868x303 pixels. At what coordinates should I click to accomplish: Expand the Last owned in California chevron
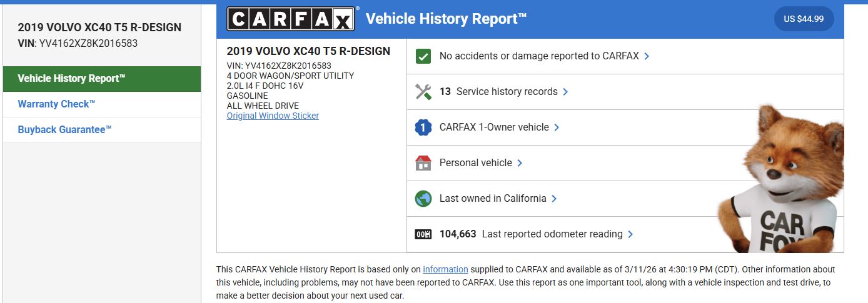point(554,199)
